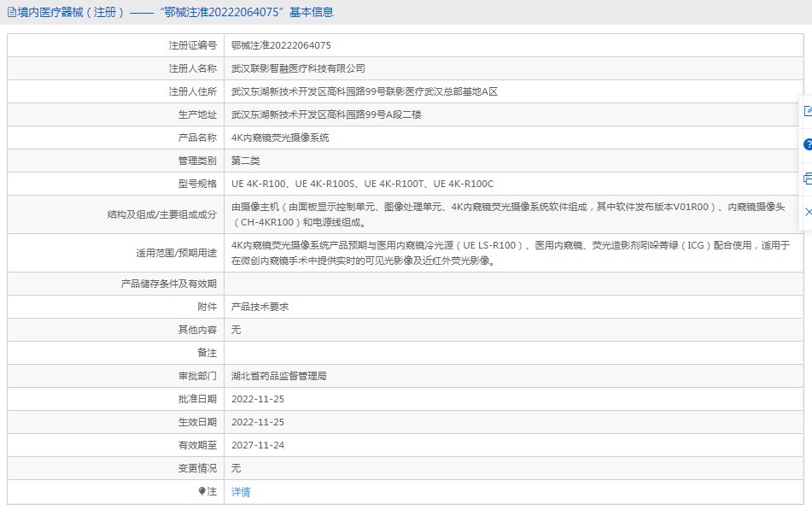Click the 生效日期 label
Viewport: 812px width, 510px height.
[x=197, y=422]
